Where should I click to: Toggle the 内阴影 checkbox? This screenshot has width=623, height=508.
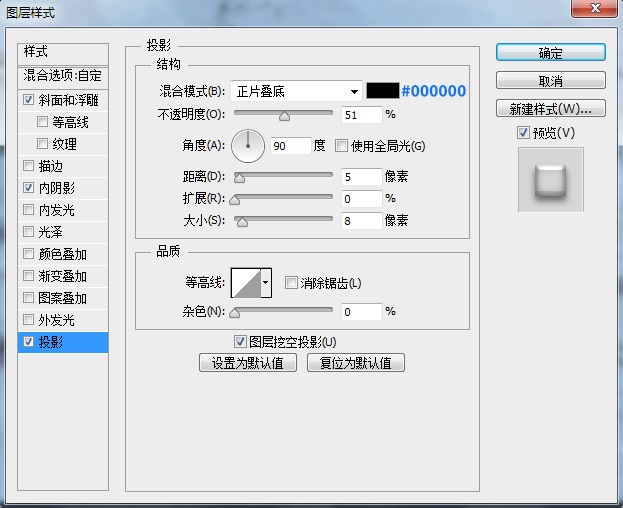pos(28,187)
